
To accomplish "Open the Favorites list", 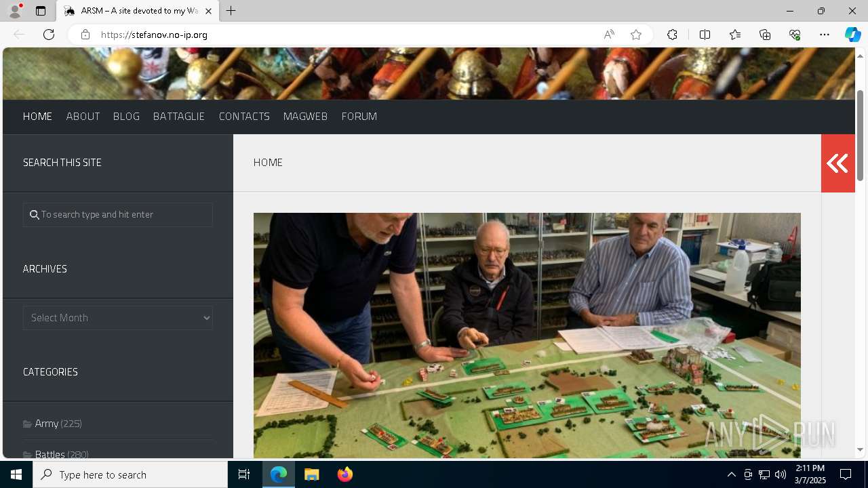I will [735, 35].
